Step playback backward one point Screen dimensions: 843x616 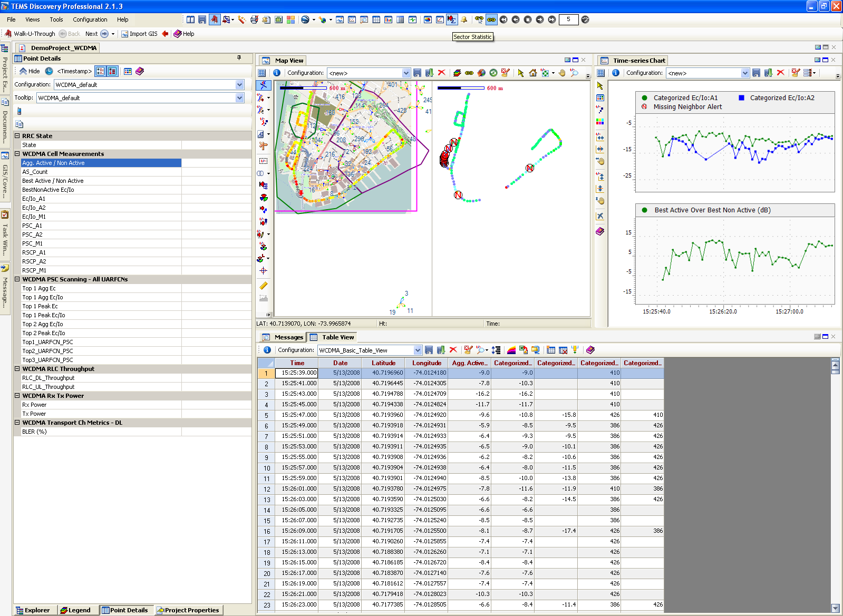click(x=516, y=19)
